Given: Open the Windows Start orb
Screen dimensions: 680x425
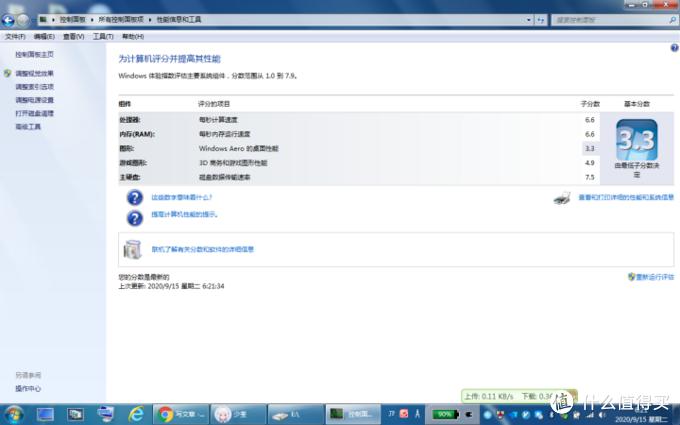Looking at the screenshot, I should (x=13, y=415).
